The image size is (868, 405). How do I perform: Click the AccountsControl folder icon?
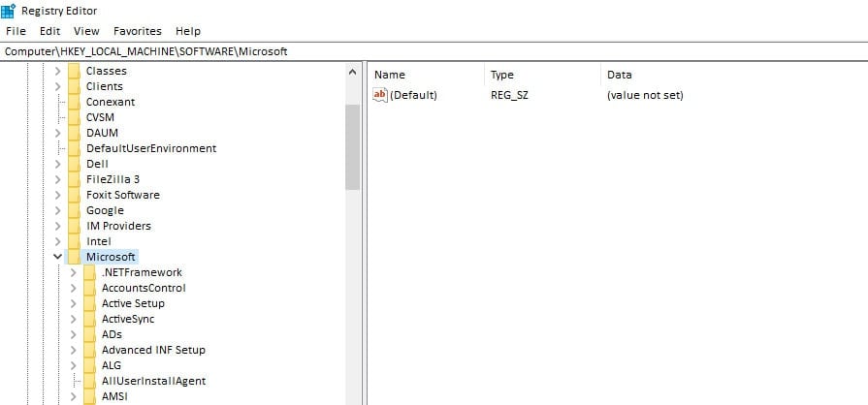89,288
